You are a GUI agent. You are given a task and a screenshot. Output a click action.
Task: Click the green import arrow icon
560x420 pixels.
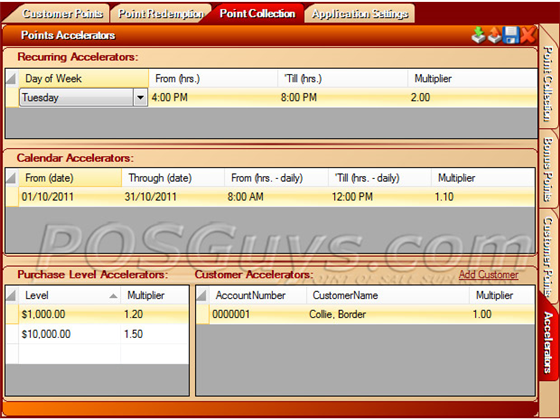coord(478,35)
